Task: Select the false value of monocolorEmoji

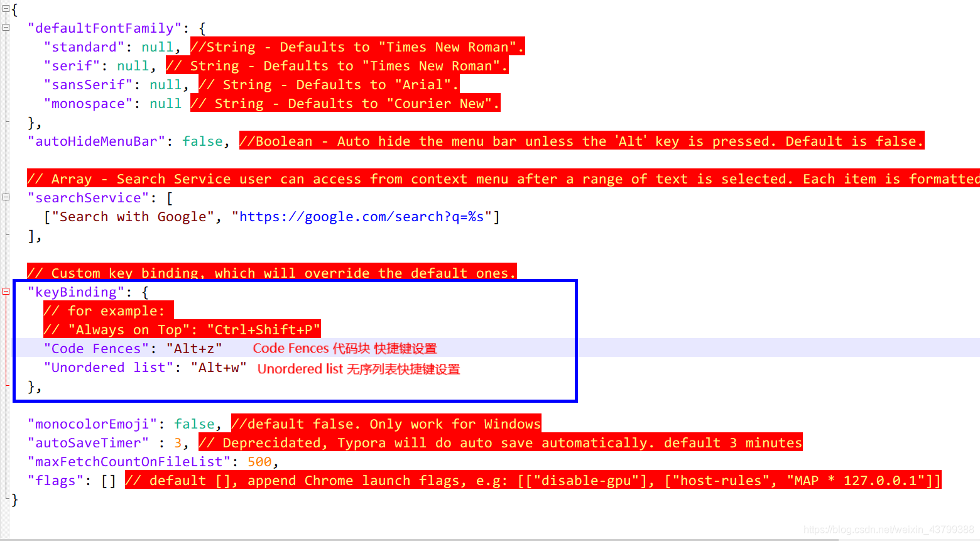Action: [x=194, y=424]
